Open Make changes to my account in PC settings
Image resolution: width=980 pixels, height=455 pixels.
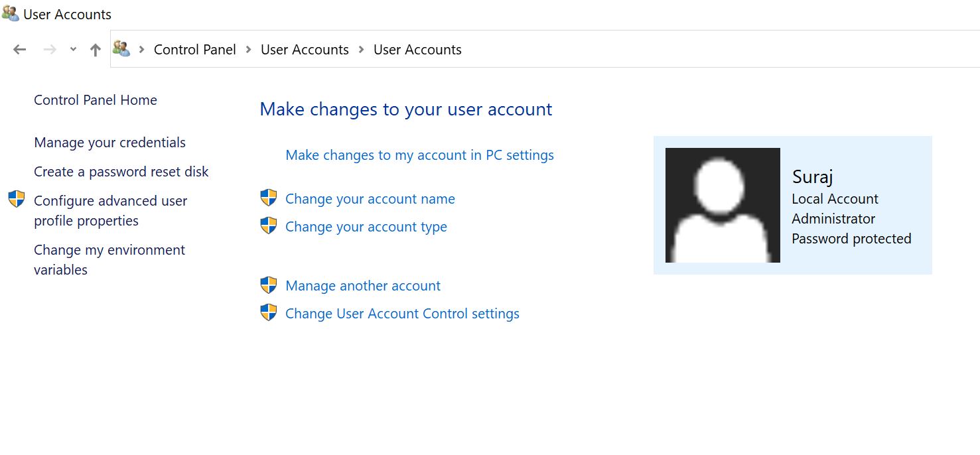(x=419, y=155)
